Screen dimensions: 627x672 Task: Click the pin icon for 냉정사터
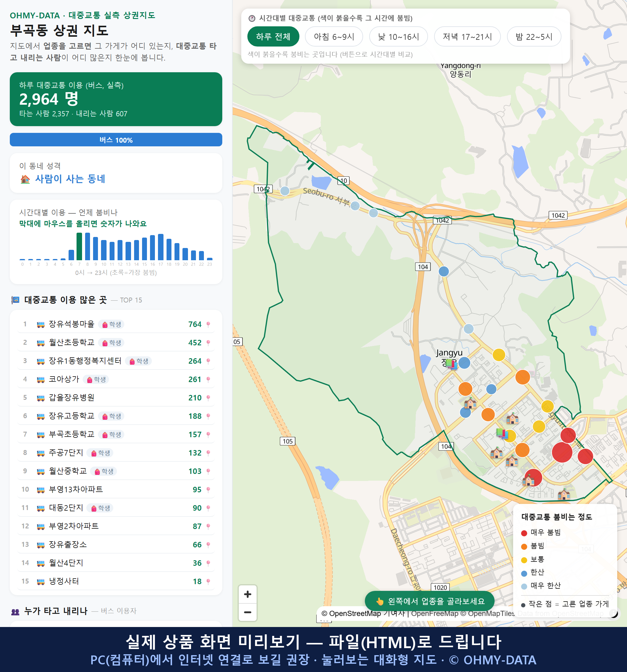pos(208,581)
